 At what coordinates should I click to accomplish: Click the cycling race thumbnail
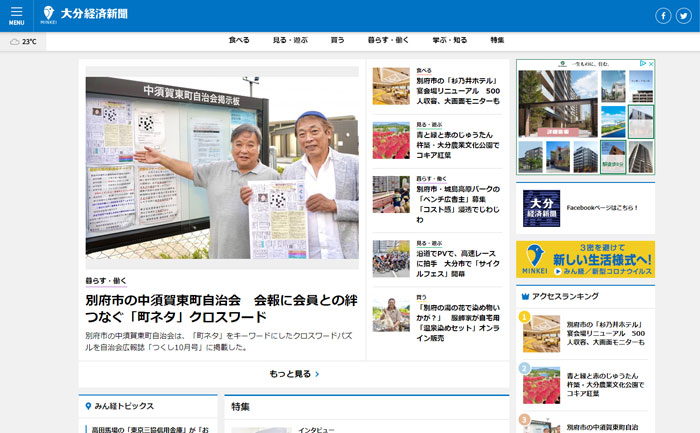(x=391, y=259)
